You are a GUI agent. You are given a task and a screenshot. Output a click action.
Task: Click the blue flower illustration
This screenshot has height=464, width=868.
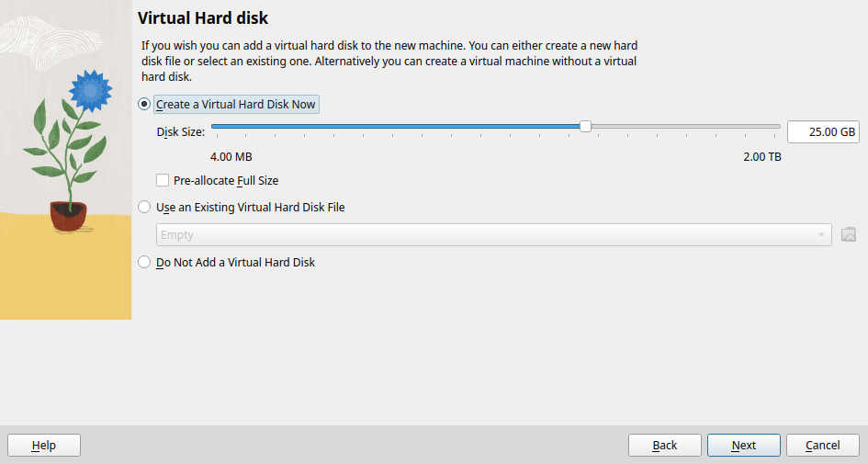coord(90,90)
